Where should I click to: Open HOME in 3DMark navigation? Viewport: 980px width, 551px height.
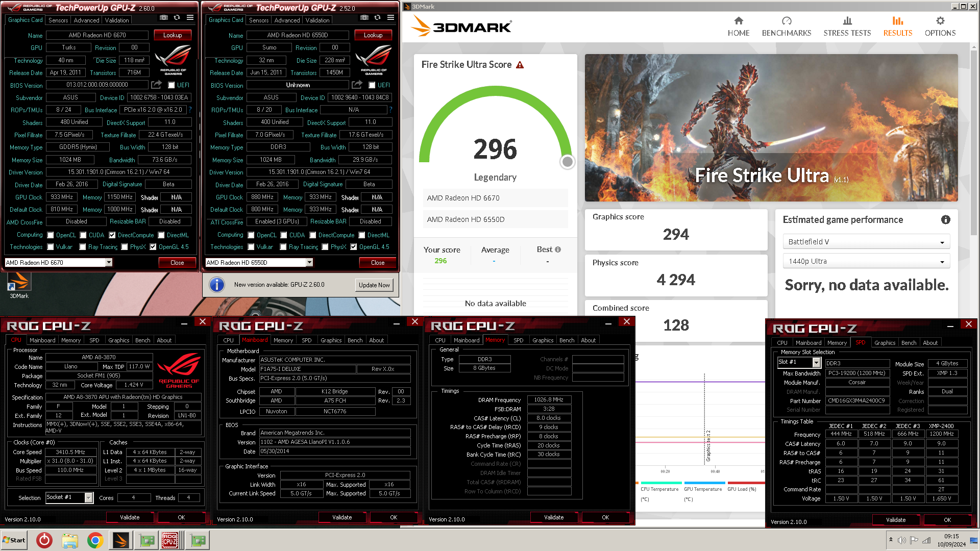[739, 27]
